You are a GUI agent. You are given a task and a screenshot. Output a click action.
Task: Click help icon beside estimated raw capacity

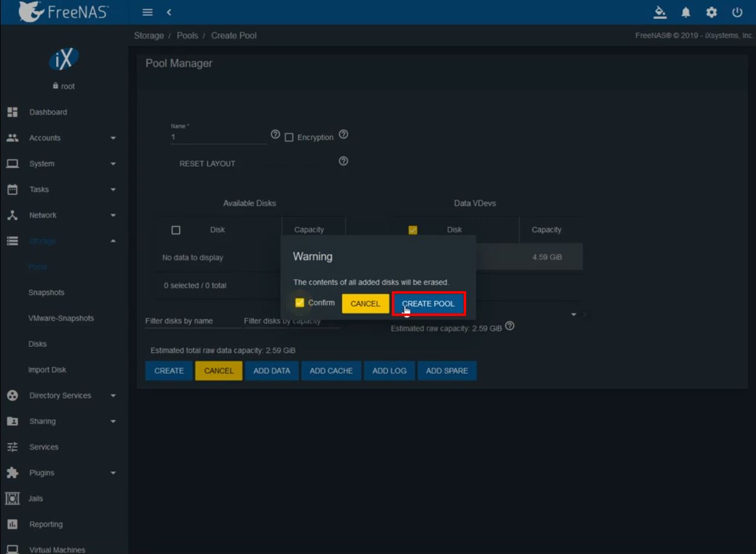click(510, 326)
